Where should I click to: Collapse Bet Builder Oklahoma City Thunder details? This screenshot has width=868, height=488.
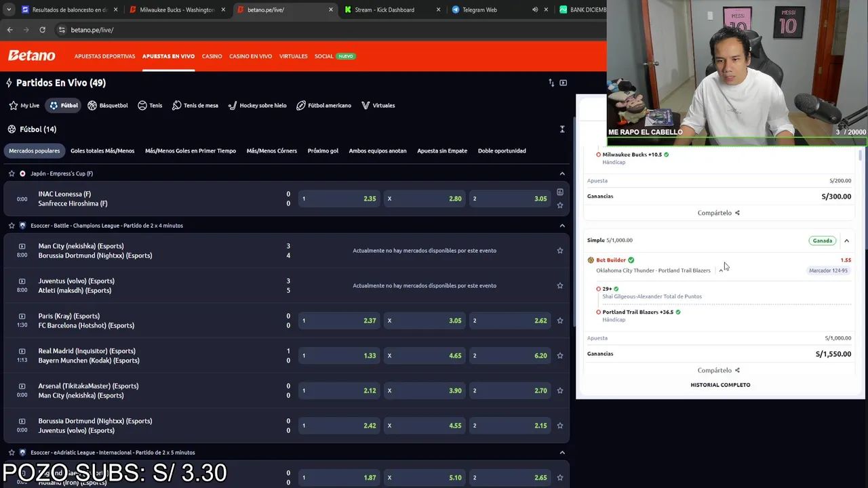pyautogui.click(x=721, y=270)
